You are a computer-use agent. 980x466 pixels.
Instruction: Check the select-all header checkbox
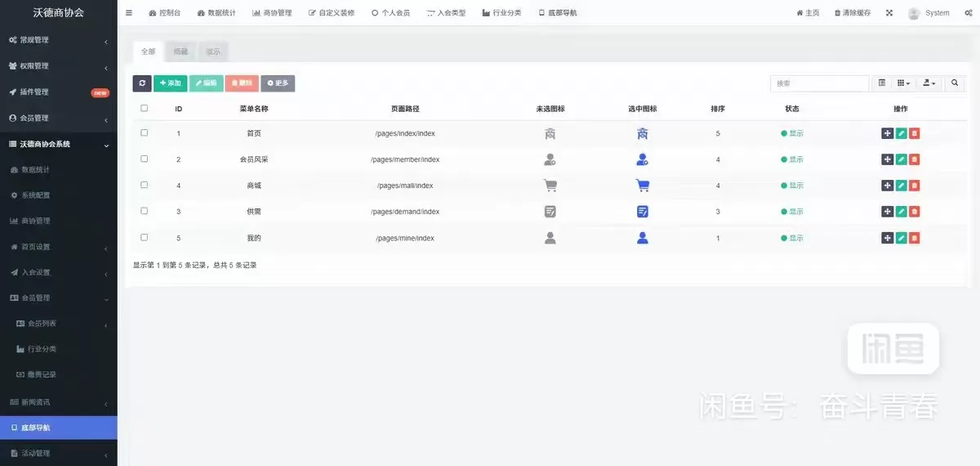145,108
